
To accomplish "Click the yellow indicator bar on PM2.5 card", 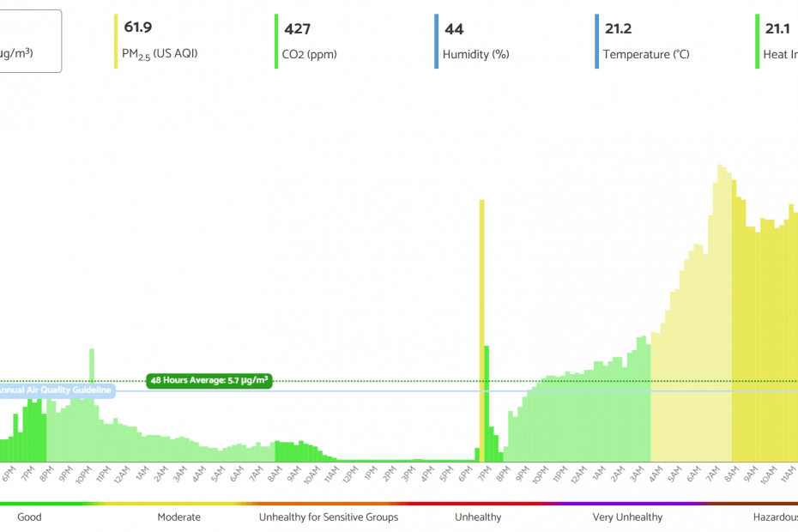I will [x=114, y=39].
